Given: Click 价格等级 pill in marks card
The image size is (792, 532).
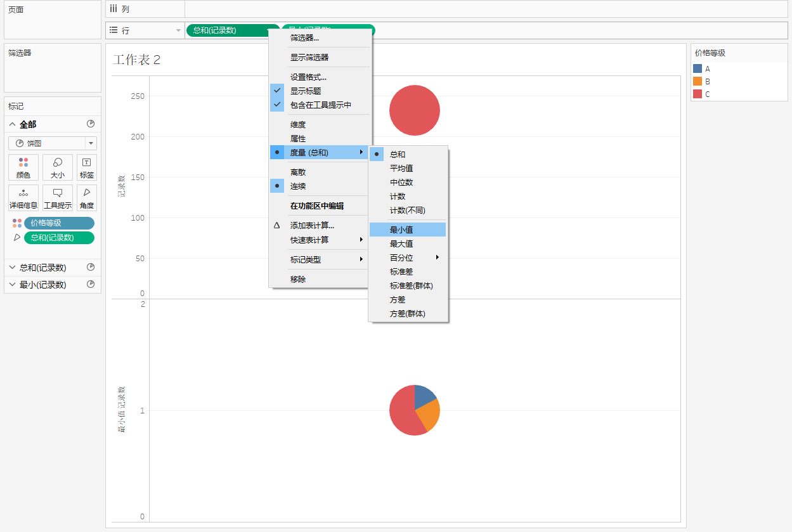Looking at the screenshot, I should click(x=59, y=223).
